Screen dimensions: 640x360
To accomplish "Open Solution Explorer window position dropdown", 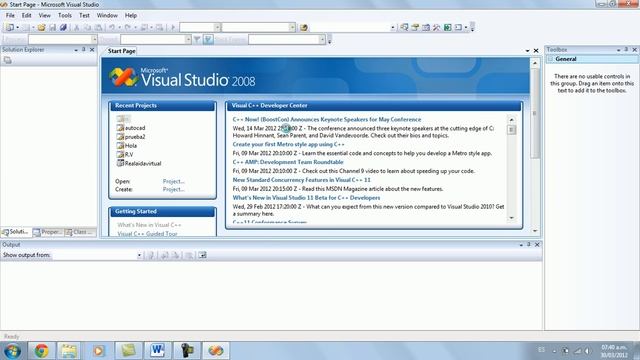I will (76, 50).
